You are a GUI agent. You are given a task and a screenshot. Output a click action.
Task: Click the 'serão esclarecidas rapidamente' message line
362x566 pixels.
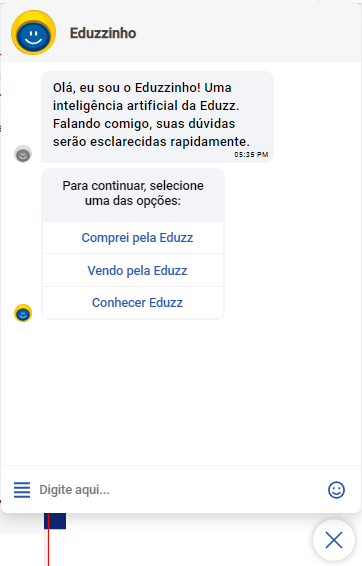[151, 142]
